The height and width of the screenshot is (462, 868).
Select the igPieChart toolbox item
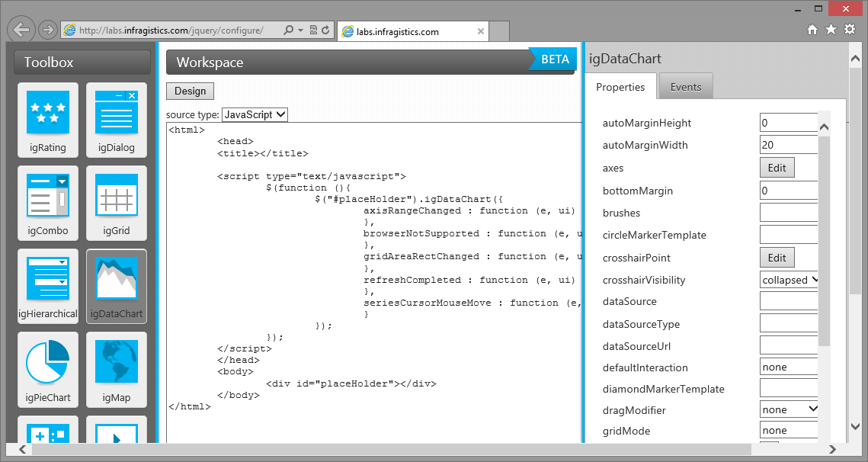tap(48, 370)
